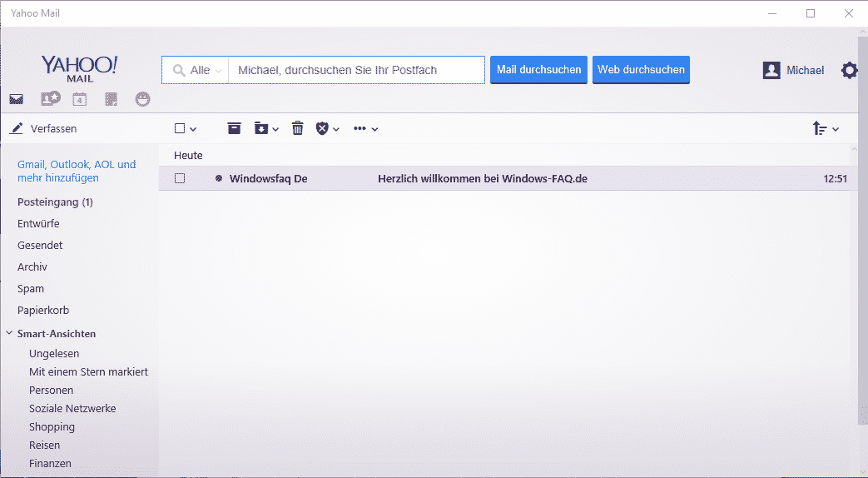Expand the select-all checkbox dropdown arrow
The image size is (868, 478).
pos(193,129)
